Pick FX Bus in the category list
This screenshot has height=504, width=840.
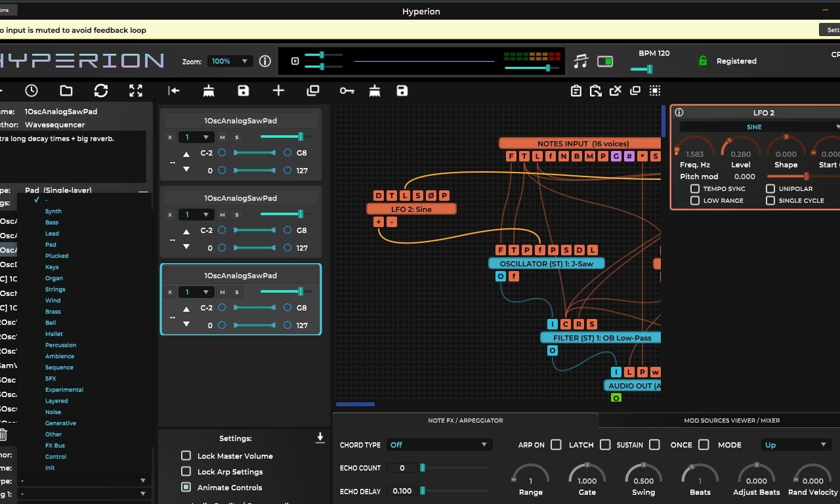55,446
